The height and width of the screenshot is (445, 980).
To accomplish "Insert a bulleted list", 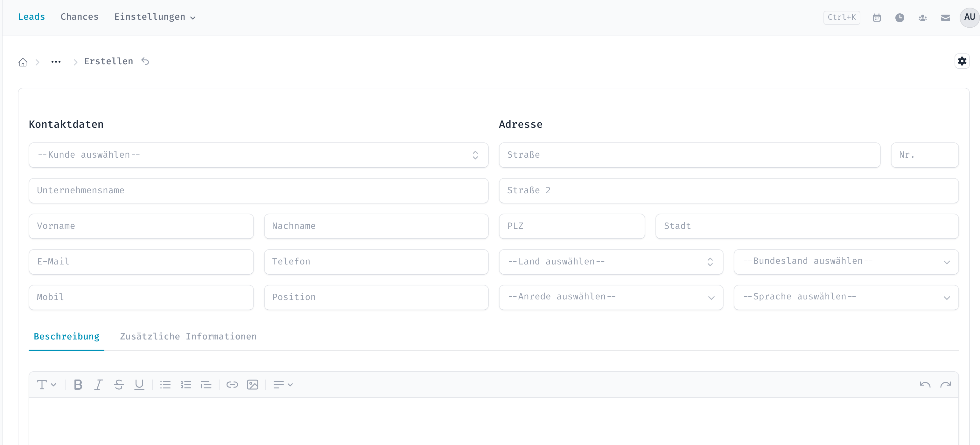I will click(x=165, y=385).
